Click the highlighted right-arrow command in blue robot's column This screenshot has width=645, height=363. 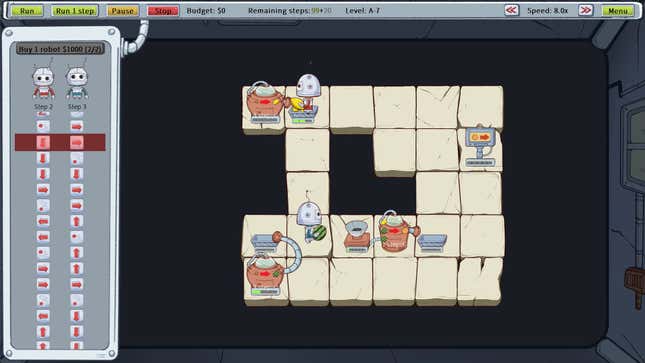(x=77, y=142)
